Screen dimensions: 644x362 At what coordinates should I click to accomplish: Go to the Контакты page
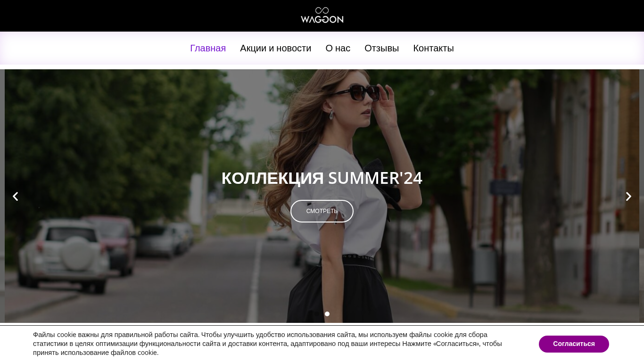point(434,48)
